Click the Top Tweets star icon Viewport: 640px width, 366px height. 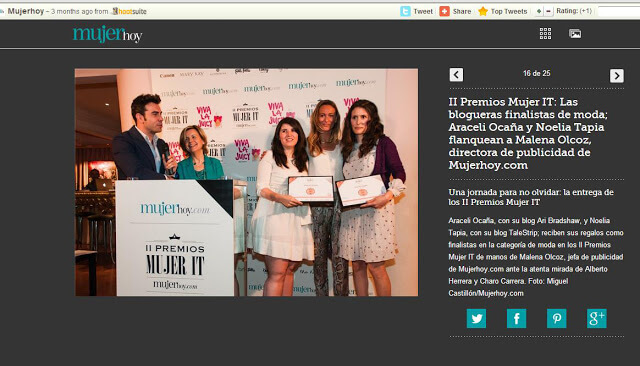click(483, 11)
